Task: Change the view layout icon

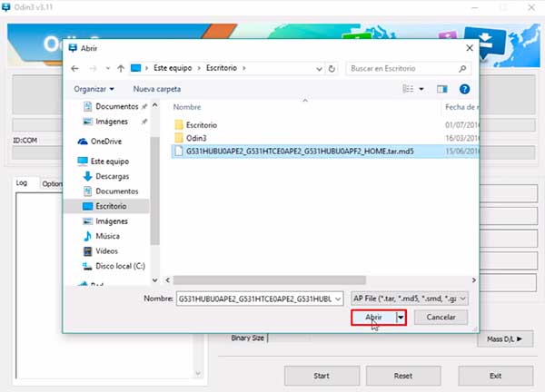Action: 408,89
